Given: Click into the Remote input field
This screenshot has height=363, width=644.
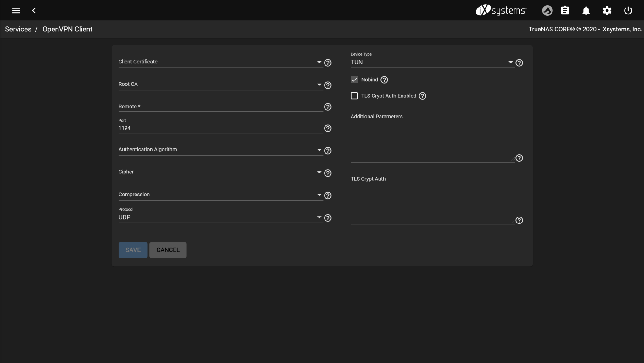Looking at the screenshot, I should click(x=220, y=107).
